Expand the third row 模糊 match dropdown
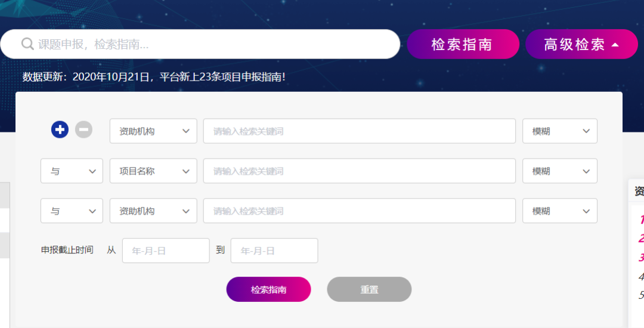This screenshot has width=644, height=328. pos(559,211)
